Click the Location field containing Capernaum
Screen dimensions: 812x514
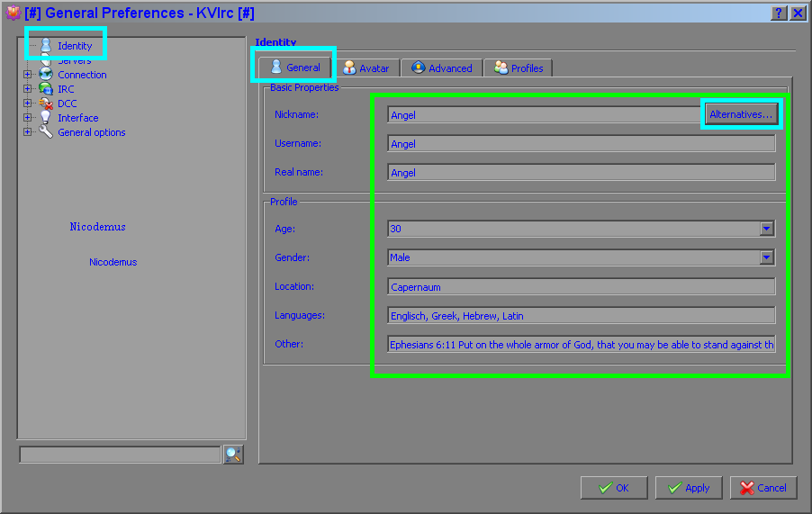pos(581,287)
